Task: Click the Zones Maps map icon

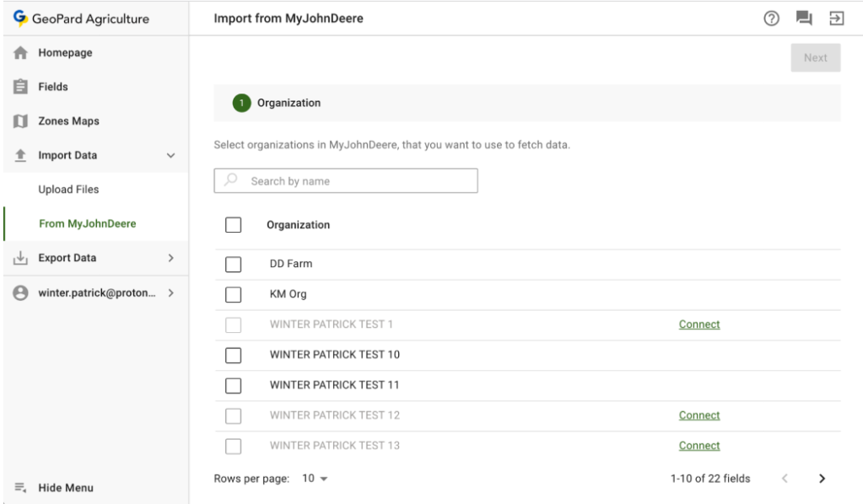Action: (21, 121)
